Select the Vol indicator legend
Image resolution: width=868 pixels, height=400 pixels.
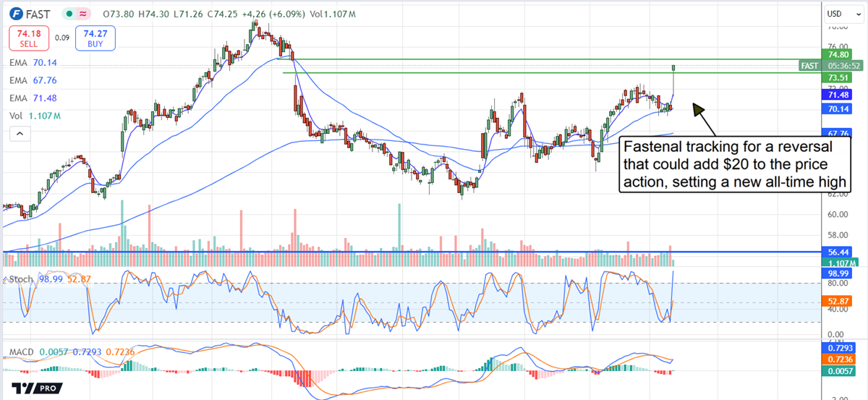tap(33, 116)
